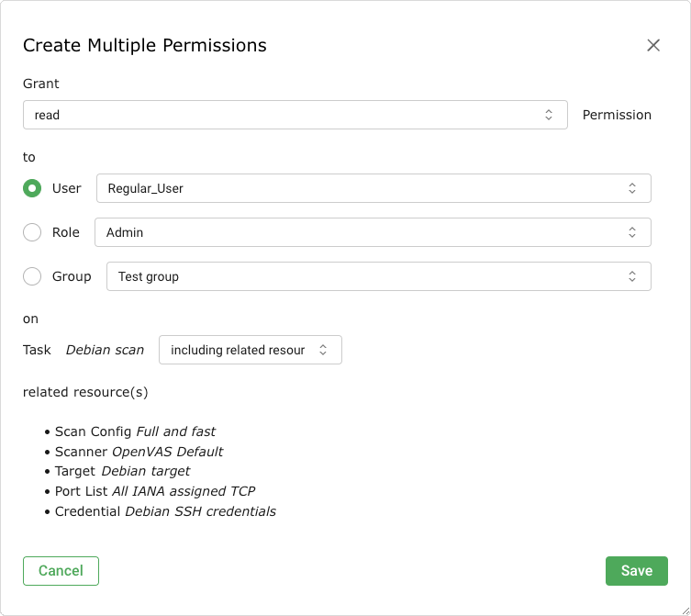Open the including related resources dropdown
The width and height of the screenshot is (691, 616).
239,350
